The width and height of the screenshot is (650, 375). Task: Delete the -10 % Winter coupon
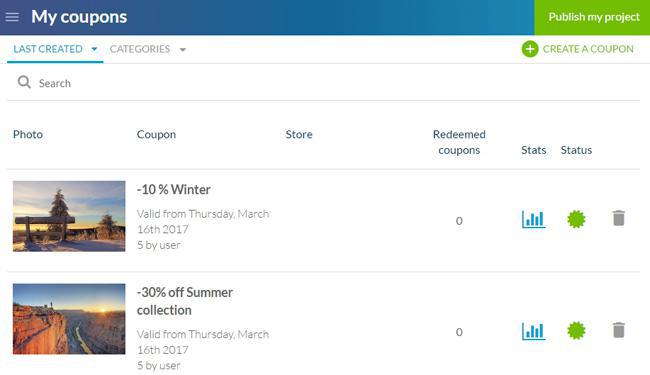click(618, 218)
